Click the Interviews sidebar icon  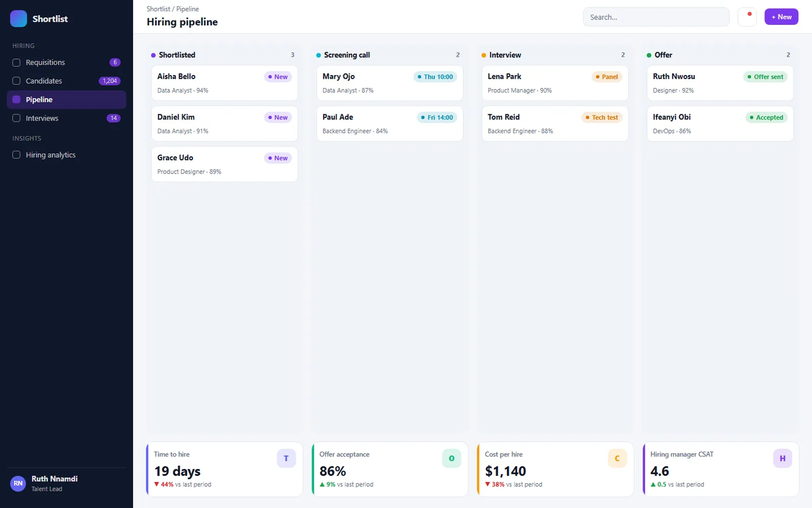pos(16,118)
